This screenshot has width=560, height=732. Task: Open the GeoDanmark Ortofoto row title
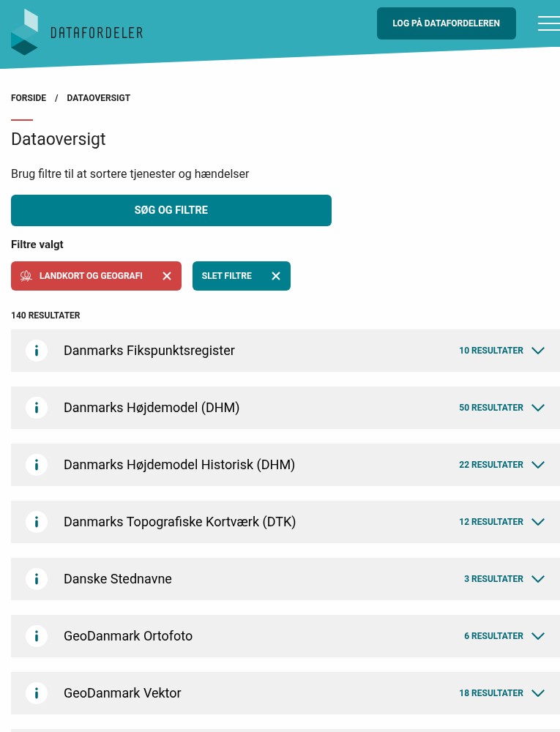[128, 636]
